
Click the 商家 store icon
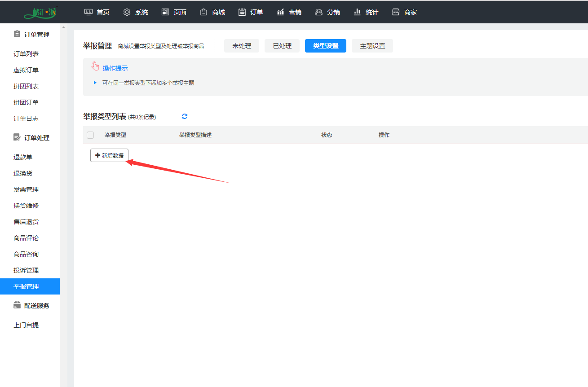pyautogui.click(x=396, y=12)
